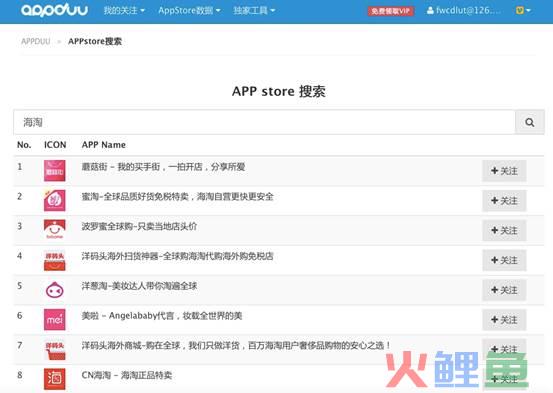Go to APPDUU breadcrumb link
This screenshot has width=553, height=393.
36,41
